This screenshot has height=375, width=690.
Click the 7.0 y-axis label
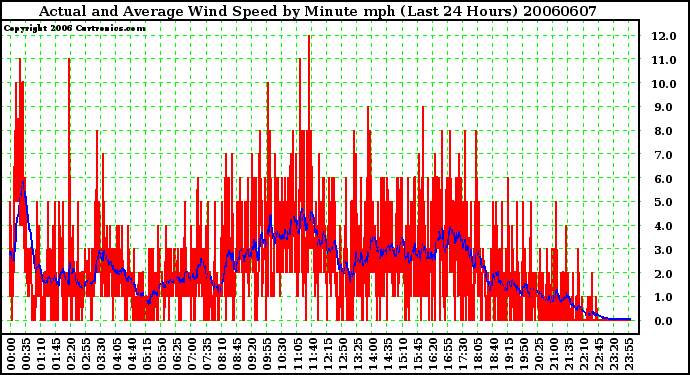[x=664, y=155]
